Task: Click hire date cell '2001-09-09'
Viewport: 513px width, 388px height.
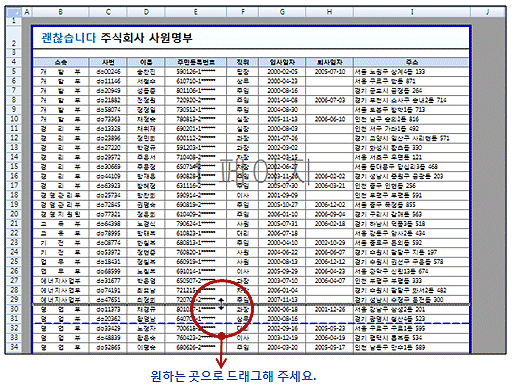Action: 282,195
